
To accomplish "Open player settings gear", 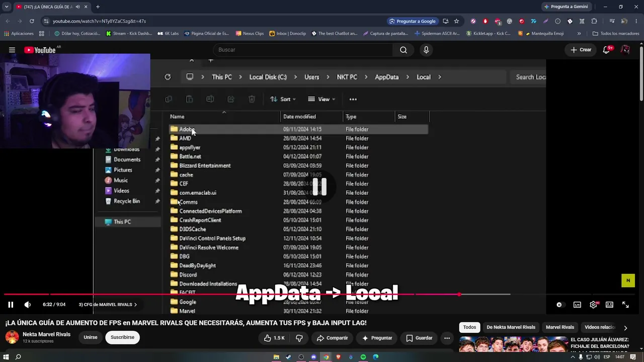I will point(594,305).
